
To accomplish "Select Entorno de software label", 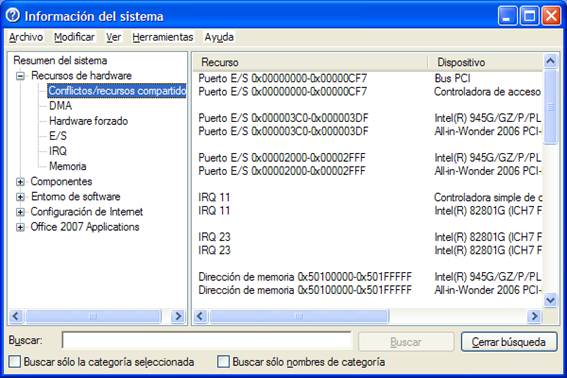I will pyautogui.click(x=76, y=196).
